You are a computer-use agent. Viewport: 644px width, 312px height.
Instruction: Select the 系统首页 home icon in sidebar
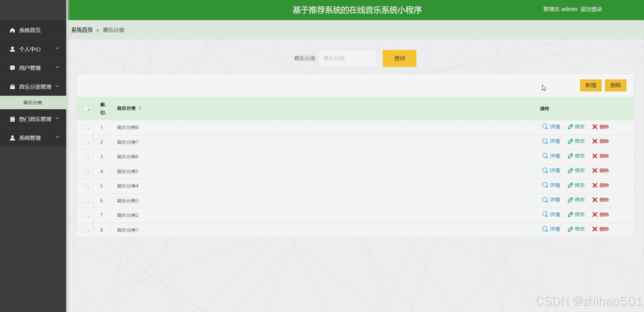(12, 30)
